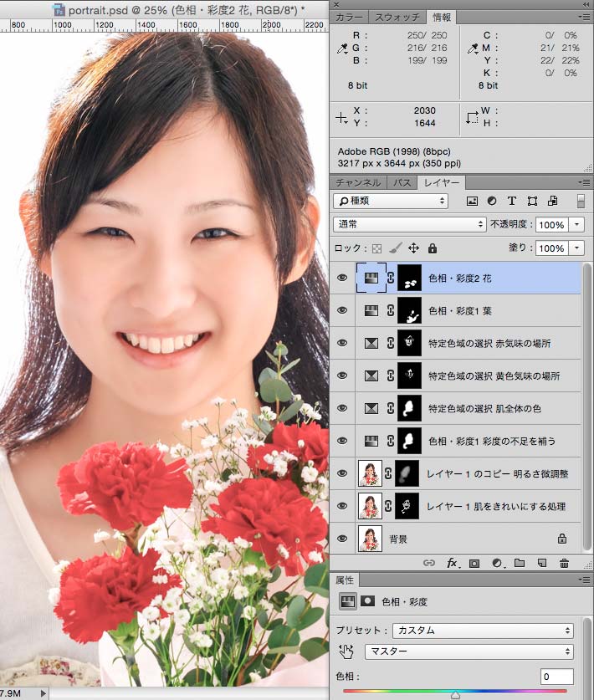
Task: Filter for adjustment layers icon
Action: 492,202
